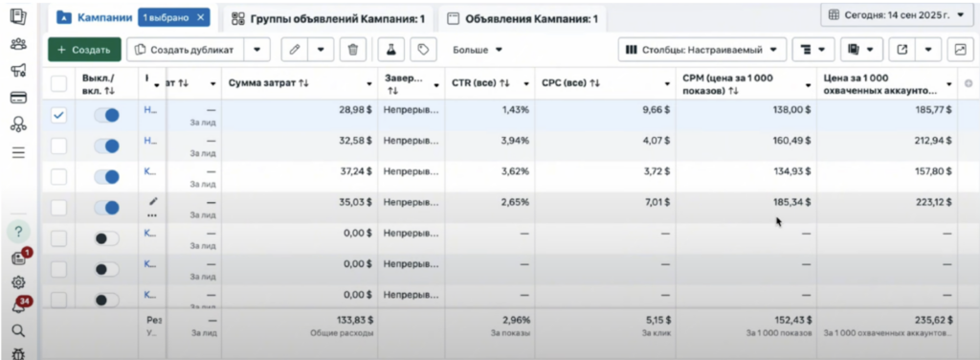Image resolution: width=980 pixels, height=360 pixels.
Task: Switch off the campaign with 32,58 $ spend
Action: click(107, 146)
